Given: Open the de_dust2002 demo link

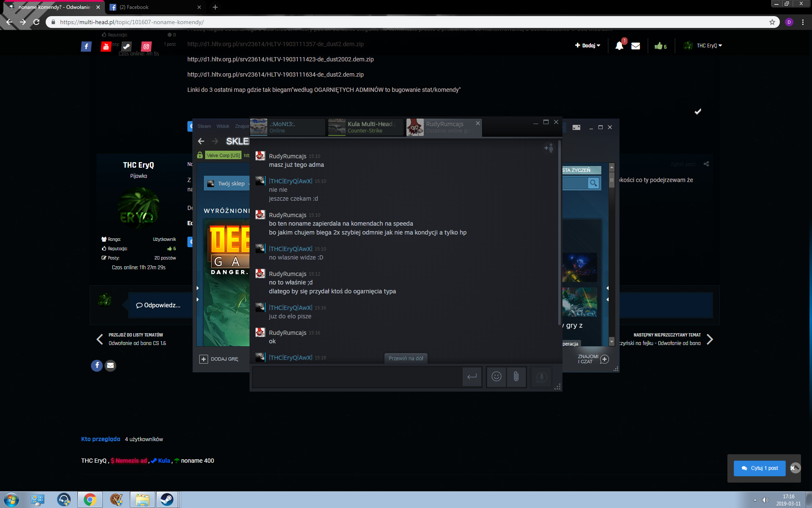Looking at the screenshot, I should pos(280,59).
